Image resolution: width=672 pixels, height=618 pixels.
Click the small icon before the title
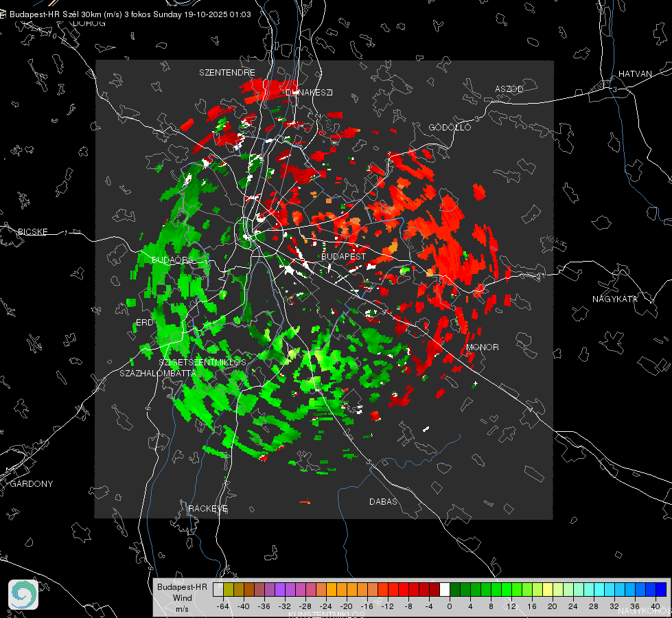[x=3, y=14]
